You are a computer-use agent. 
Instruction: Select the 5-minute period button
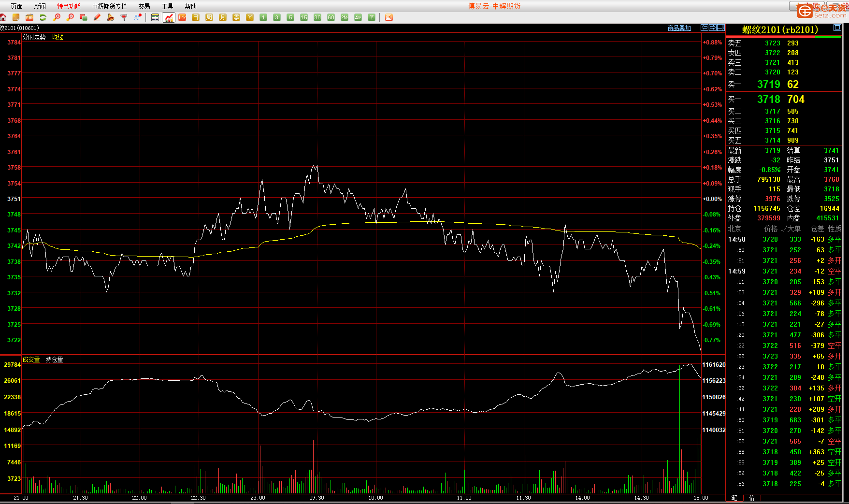pos(290,17)
